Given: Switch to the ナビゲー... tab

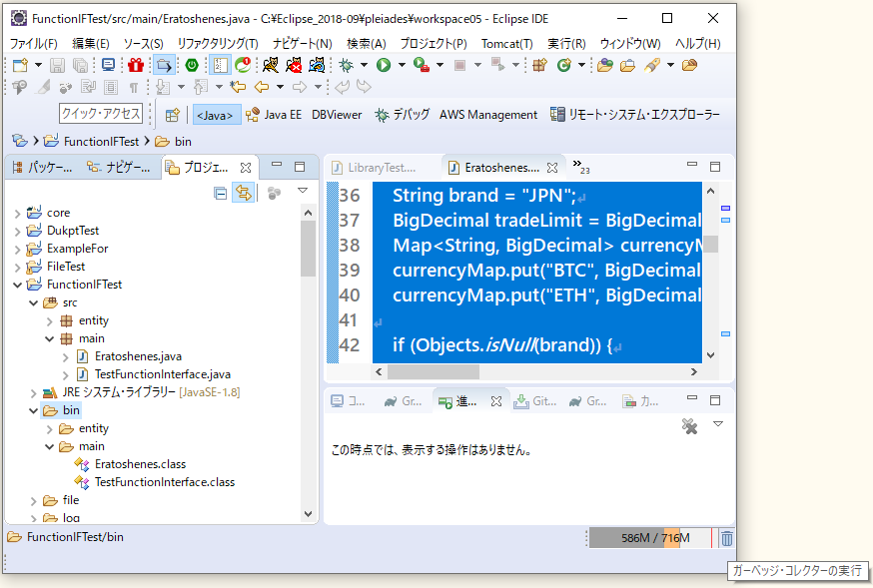Looking at the screenshot, I should [x=119, y=168].
